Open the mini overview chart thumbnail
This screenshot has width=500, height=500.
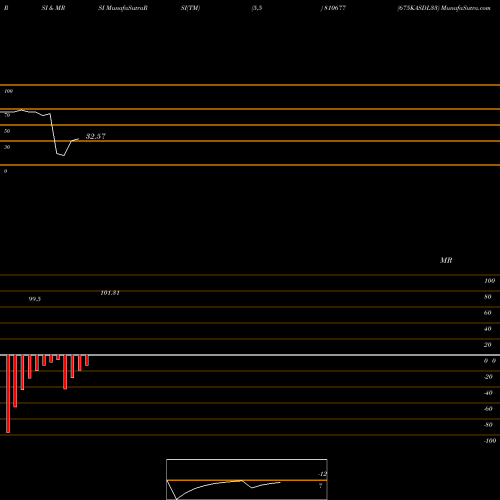click(x=247, y=479)
